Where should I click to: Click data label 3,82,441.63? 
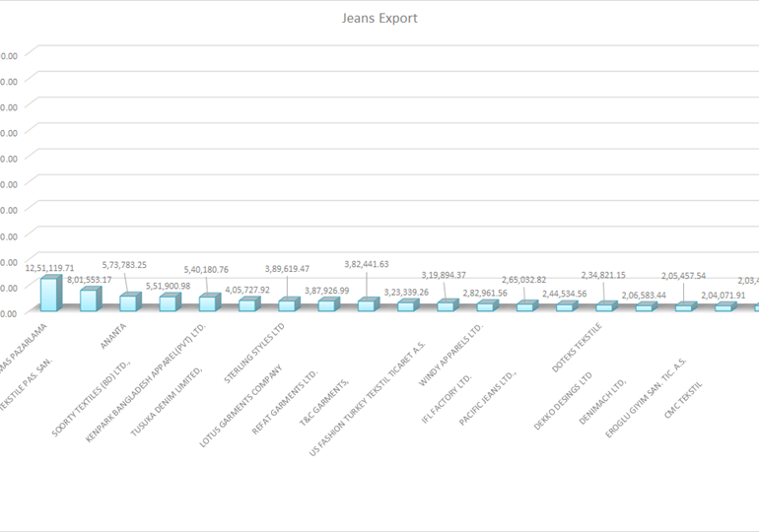coord(367,264)
